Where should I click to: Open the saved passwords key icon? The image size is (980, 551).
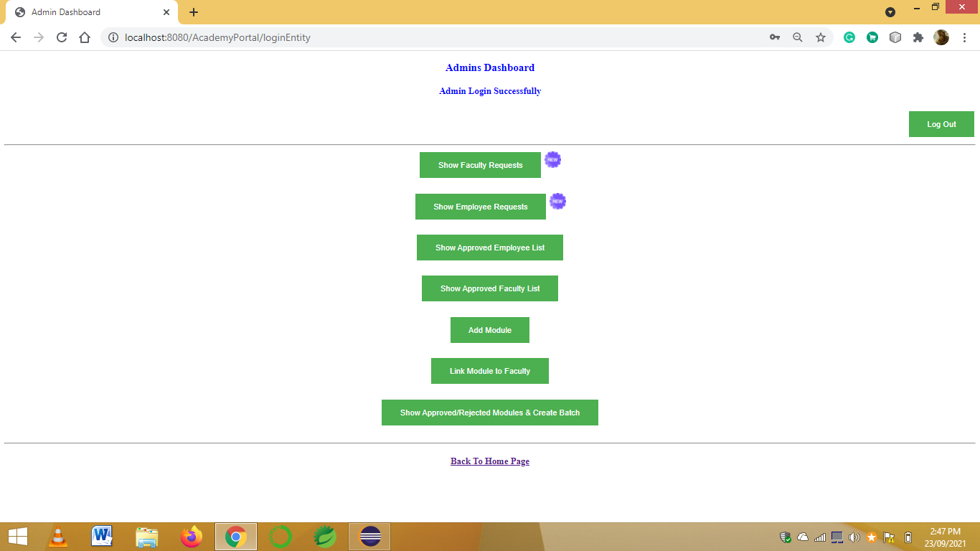775,37
